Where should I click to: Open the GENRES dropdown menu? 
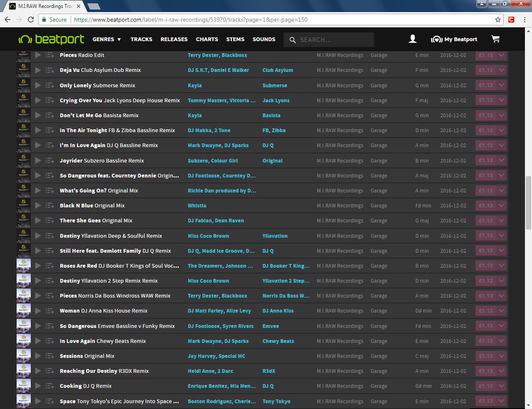click(106, 39)
